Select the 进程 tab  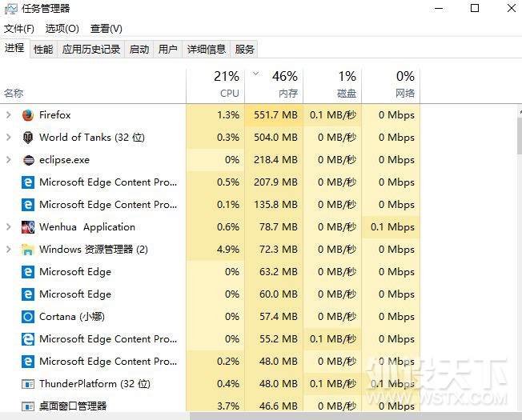(x=14, y=48)
